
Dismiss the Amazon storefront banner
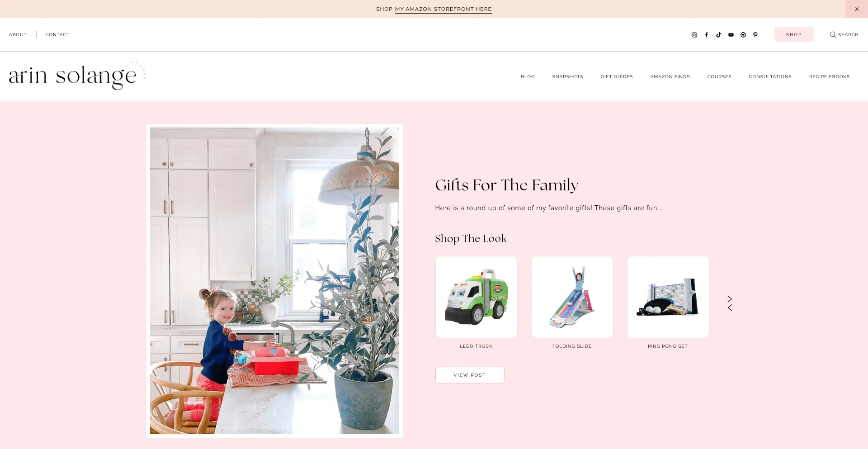click(857, 9)
